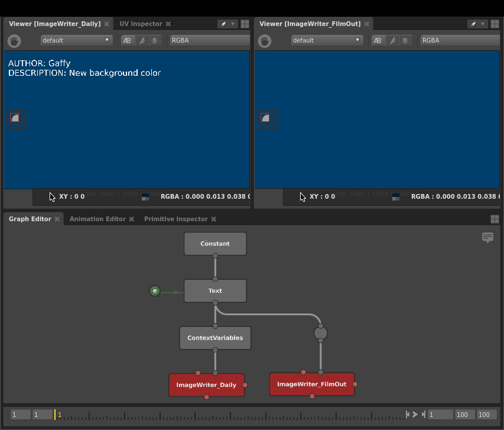The image size is (504, 430).
Task: Click the green 'e' expression node
Action: pyautogui.click(x=155, y=290)
